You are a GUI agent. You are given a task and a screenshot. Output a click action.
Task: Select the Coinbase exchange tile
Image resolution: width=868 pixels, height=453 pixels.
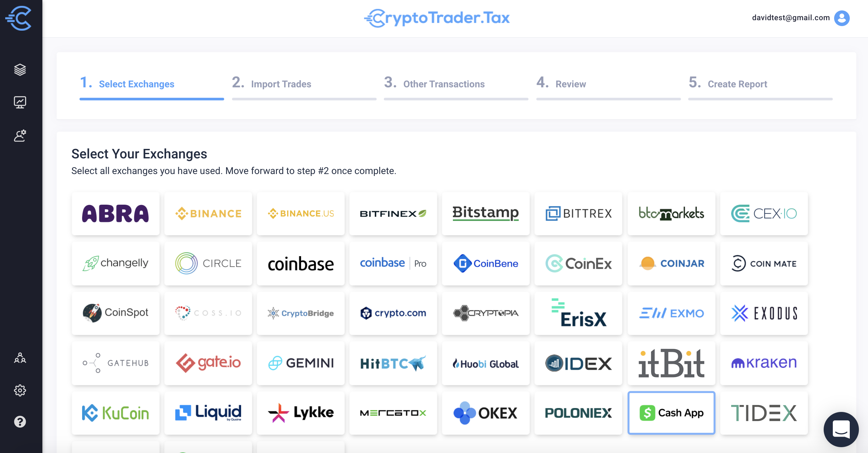(x=301, y=263)
